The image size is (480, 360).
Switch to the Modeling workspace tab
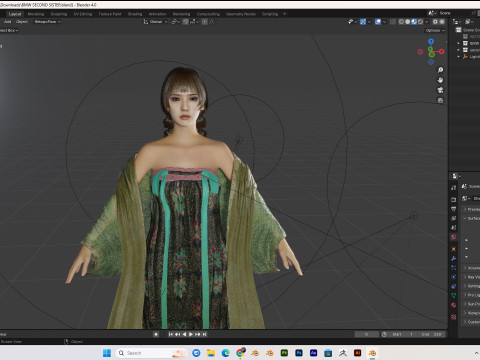(36, 14)
